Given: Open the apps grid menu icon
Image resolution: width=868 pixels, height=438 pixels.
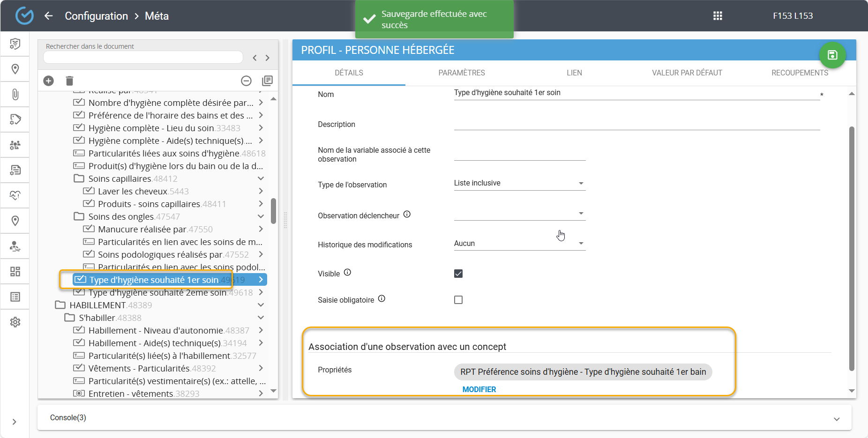Looking at the screenshot, I should pos(718,16).
